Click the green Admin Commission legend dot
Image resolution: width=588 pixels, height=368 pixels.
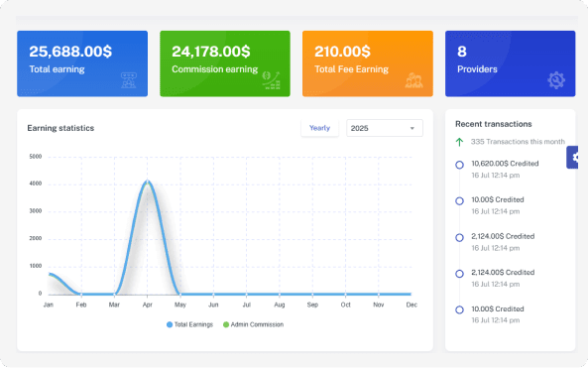point(226,324)
